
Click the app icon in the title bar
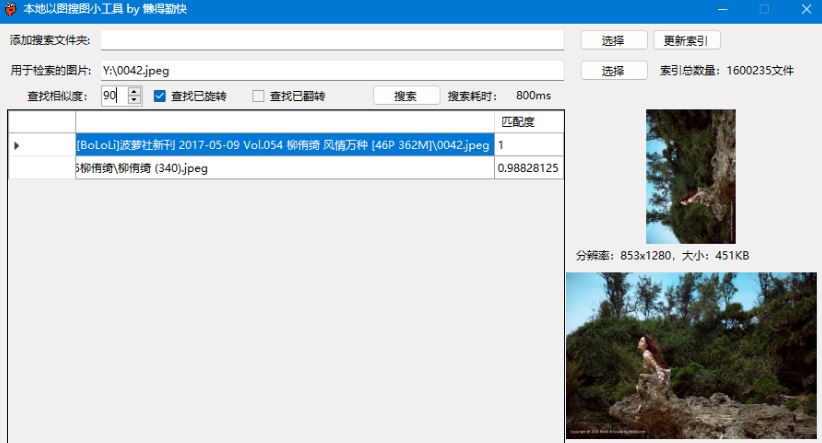(x=11, y=9)
